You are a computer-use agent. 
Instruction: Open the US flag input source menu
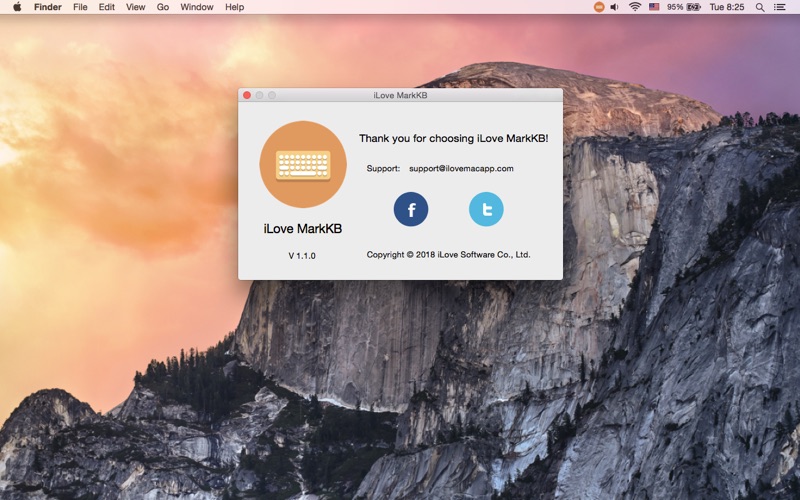[654, 7]
